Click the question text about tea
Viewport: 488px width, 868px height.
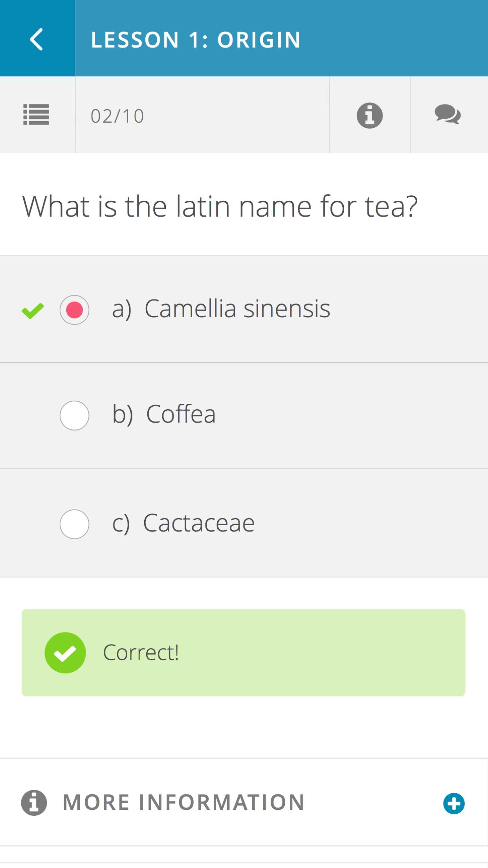tap(219, 206)
